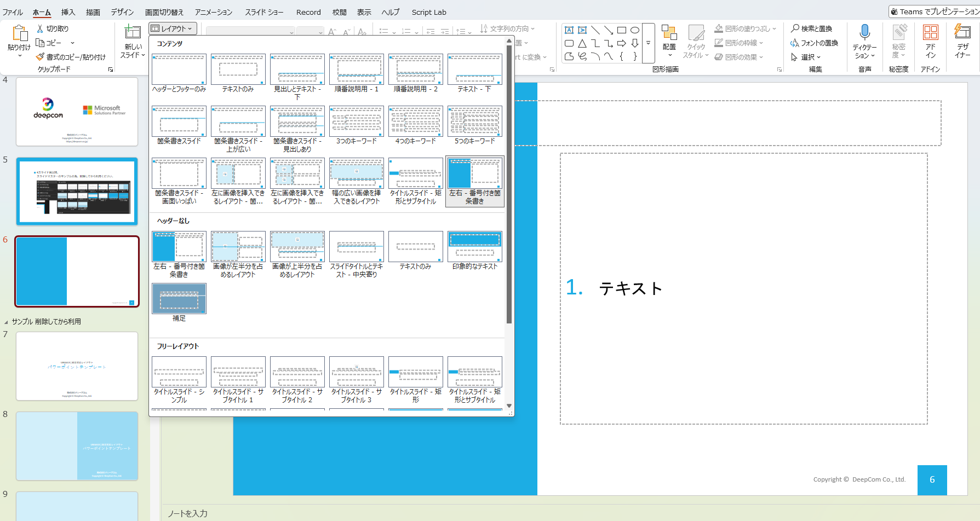Click the 新しいスライド icon
This screenshot has width=980, height=521.
133,33
